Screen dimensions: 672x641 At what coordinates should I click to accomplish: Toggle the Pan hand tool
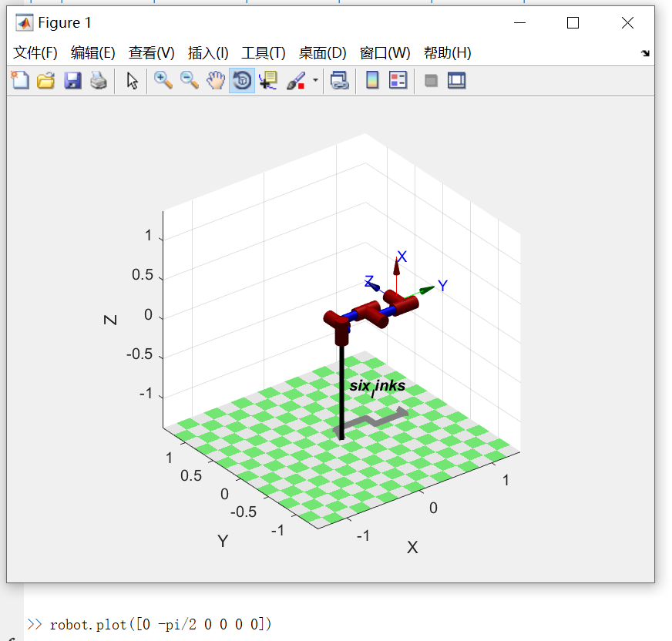[216, 80]
